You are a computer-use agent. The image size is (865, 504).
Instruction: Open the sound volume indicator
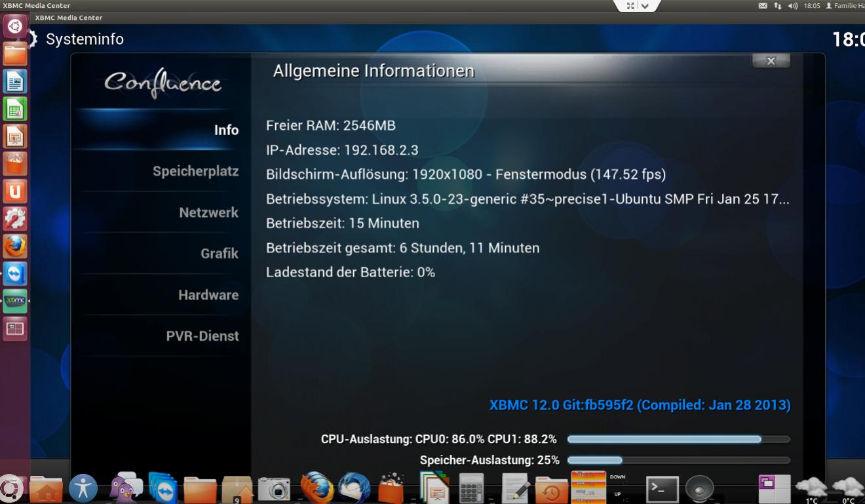click(x=793, y=5)
